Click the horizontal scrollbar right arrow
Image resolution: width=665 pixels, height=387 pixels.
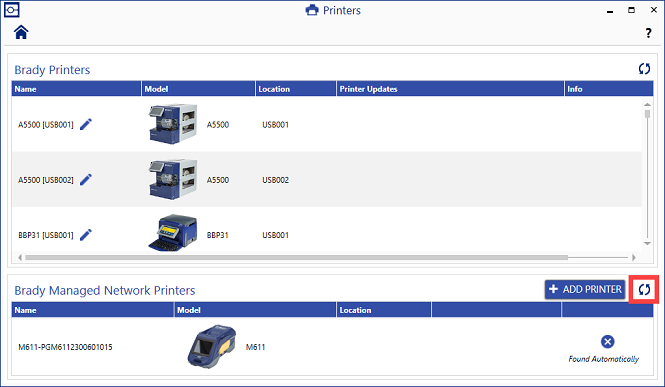tap(634, 257)
